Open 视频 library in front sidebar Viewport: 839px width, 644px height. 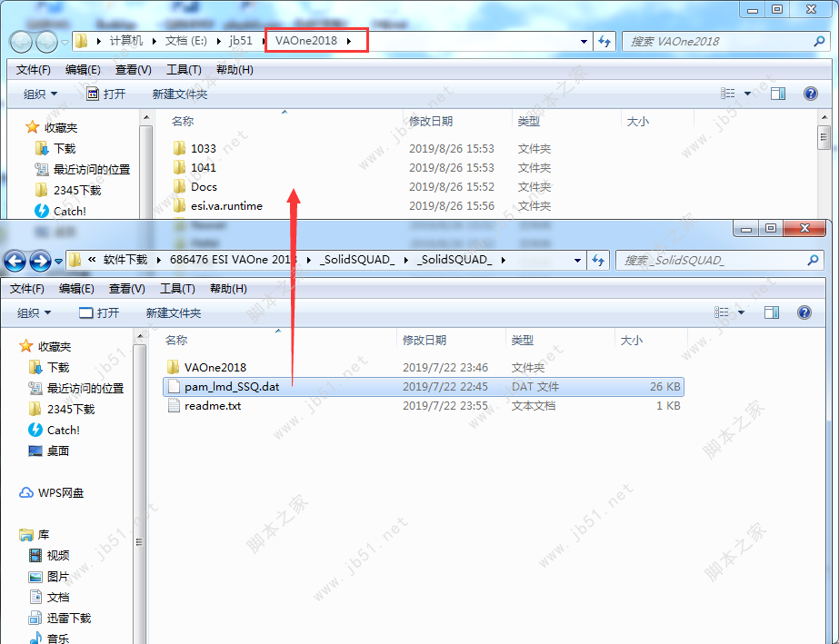click(48, 555)
